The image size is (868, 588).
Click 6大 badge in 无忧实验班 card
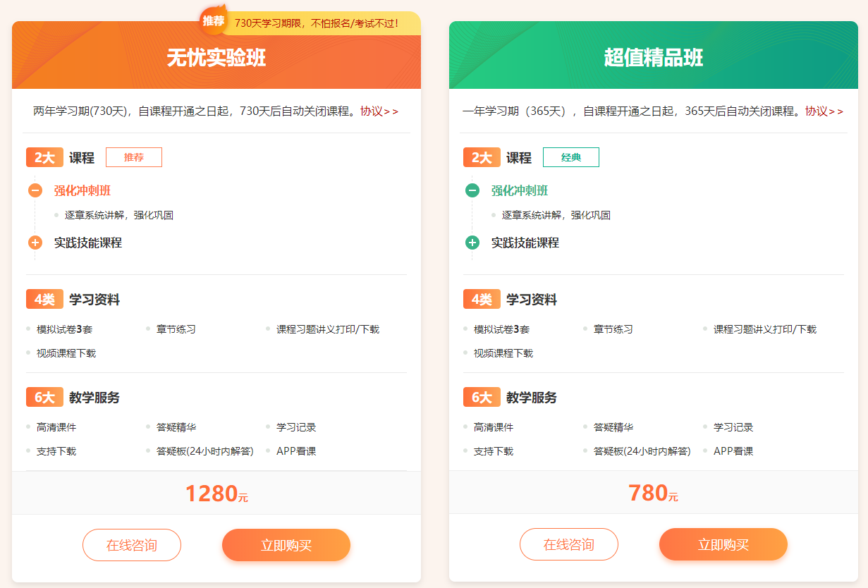point(44,398)
